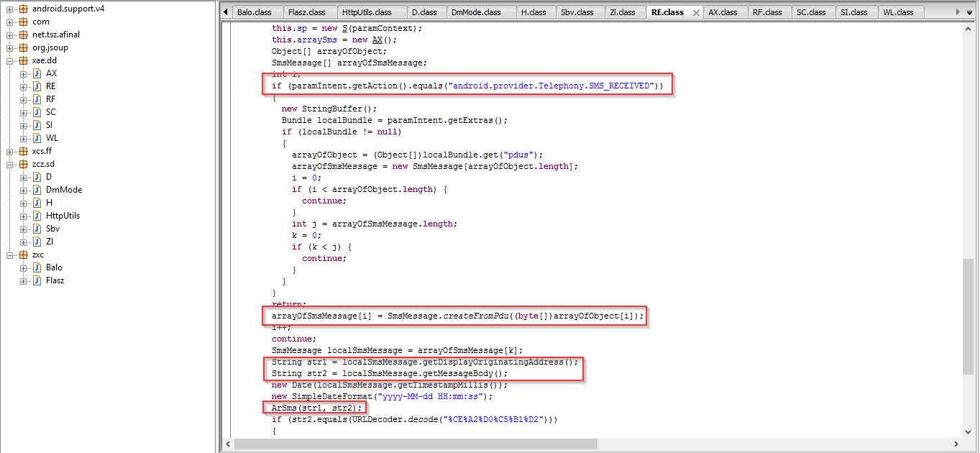This screenshot has width=980, height=453.
Task: Click the vertical scrollbar thumb in code view
Action: pyautogui.click(x=968, y=316)
